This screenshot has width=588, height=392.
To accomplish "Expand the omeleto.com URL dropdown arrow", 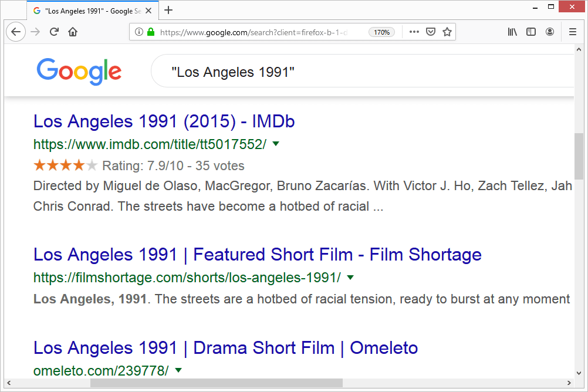I will [178, 370].
